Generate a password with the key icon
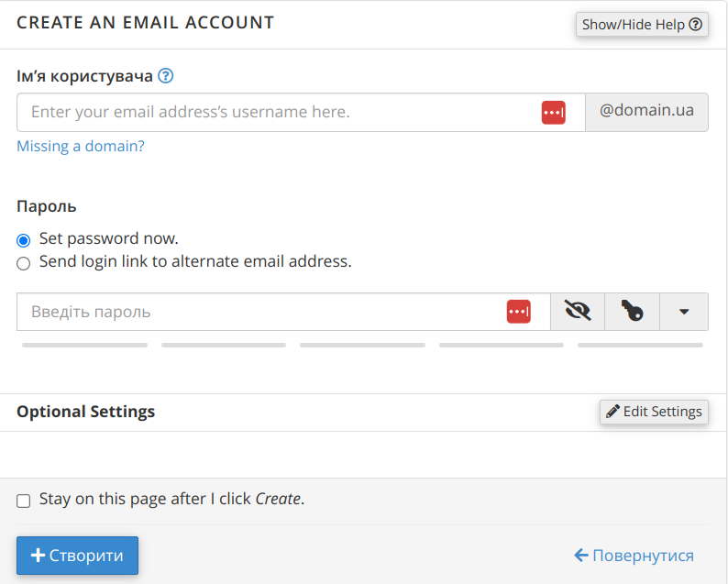The width and height of the screenshot is (728, 584). pyautogui.click(x=632, y=312)
